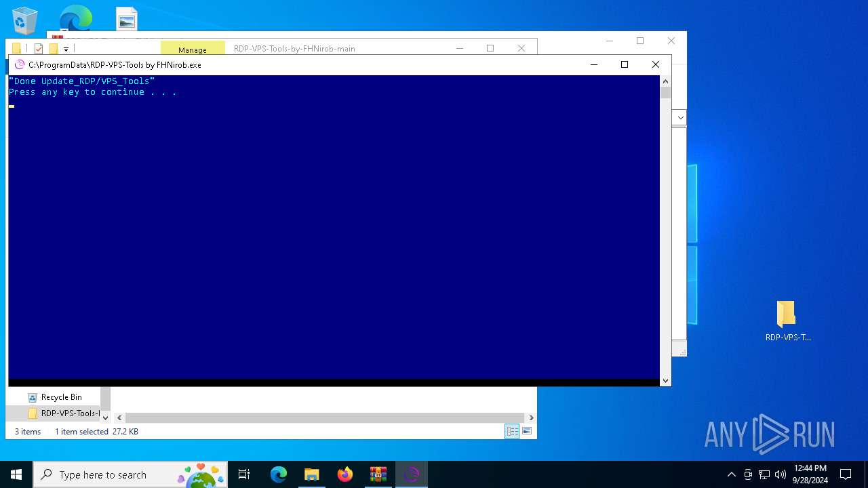
Task: Minimize the console window
Action: pos(594,65)
